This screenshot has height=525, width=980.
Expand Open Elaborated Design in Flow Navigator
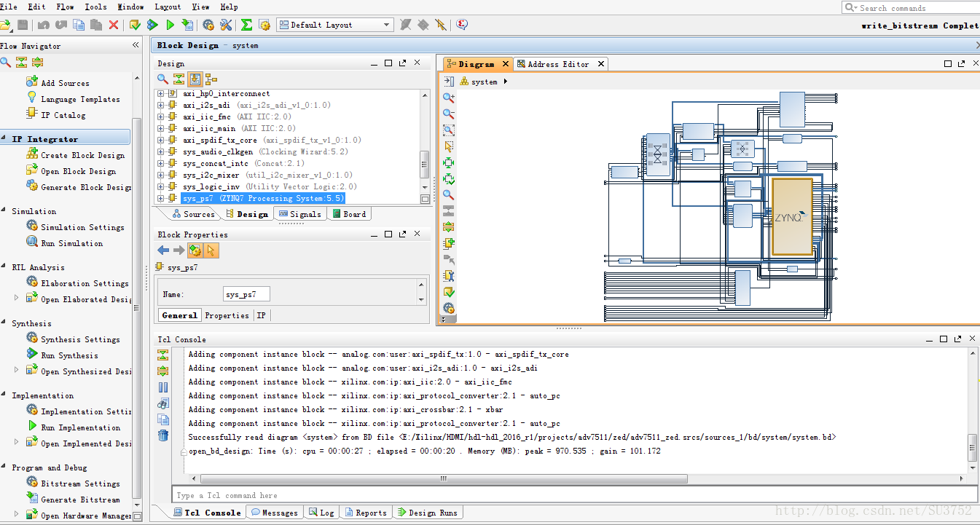pos(17,297)
